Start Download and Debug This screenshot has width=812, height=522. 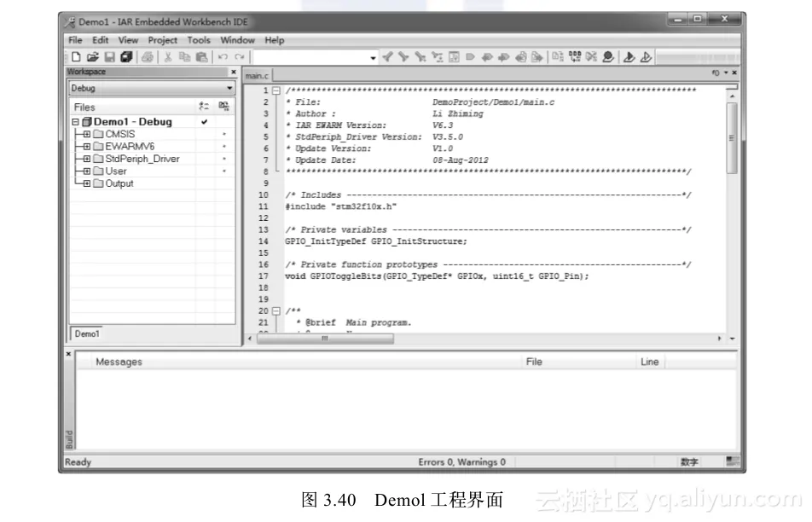coord(629,57)
